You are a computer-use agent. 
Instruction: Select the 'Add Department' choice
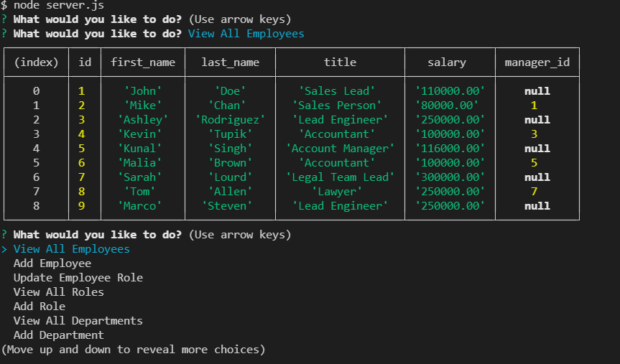tap(58, 335)
